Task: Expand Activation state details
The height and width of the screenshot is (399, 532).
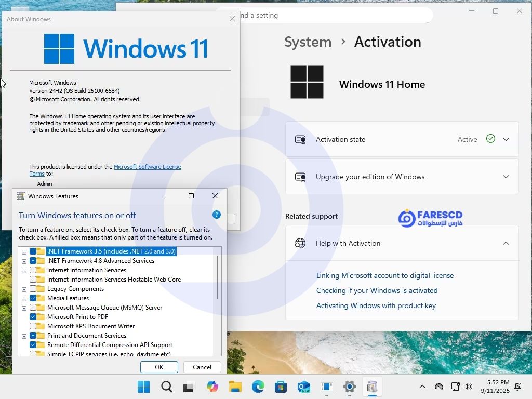Action: [x=506, y=139]
